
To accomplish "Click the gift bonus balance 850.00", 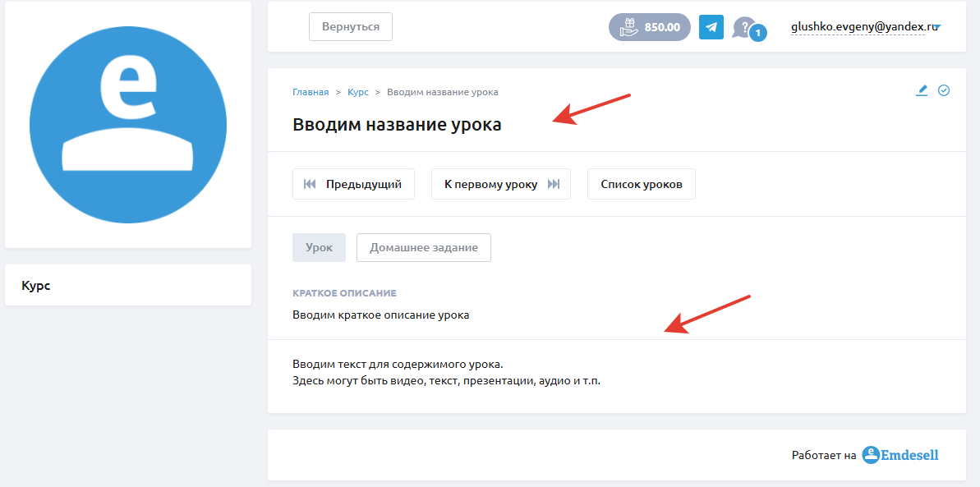I will [x=650, y=27].
